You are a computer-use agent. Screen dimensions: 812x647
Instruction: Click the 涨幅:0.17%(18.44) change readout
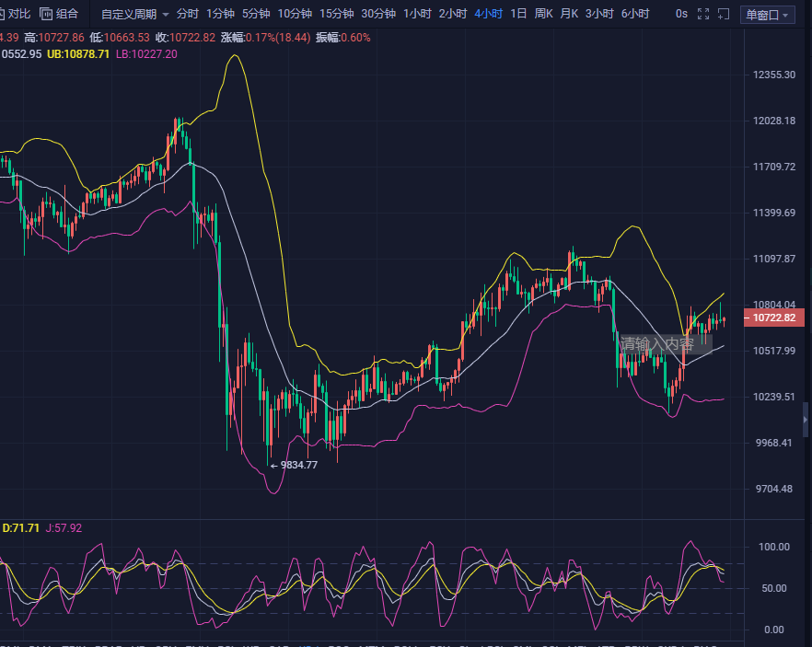[266, 38]
